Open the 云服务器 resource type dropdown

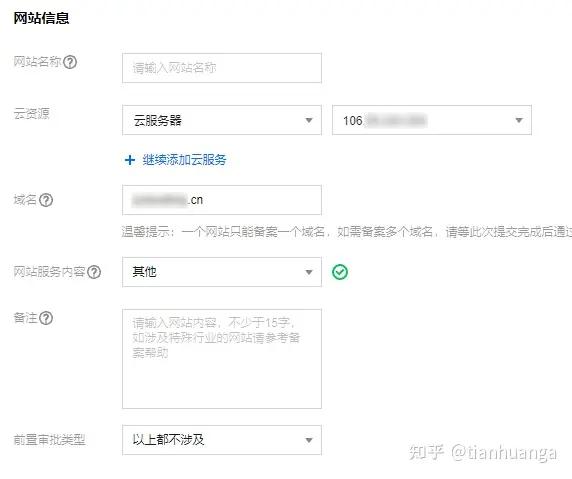222,120
